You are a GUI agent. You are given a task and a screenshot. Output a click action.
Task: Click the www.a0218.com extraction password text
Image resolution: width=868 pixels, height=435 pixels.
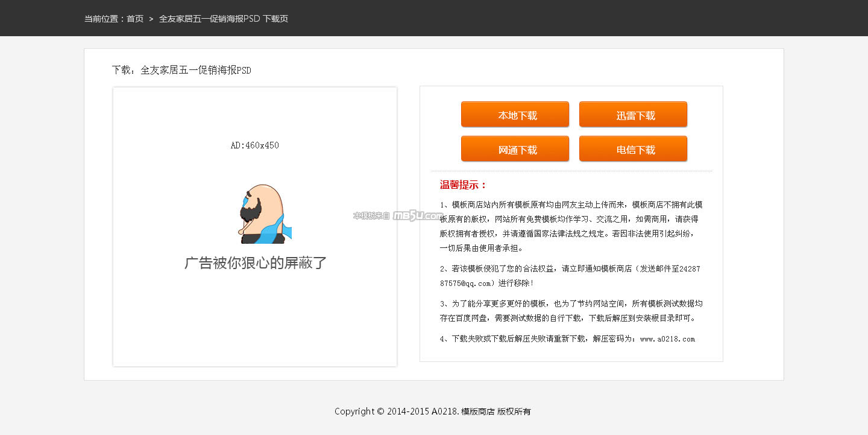[x=667, y=339]
